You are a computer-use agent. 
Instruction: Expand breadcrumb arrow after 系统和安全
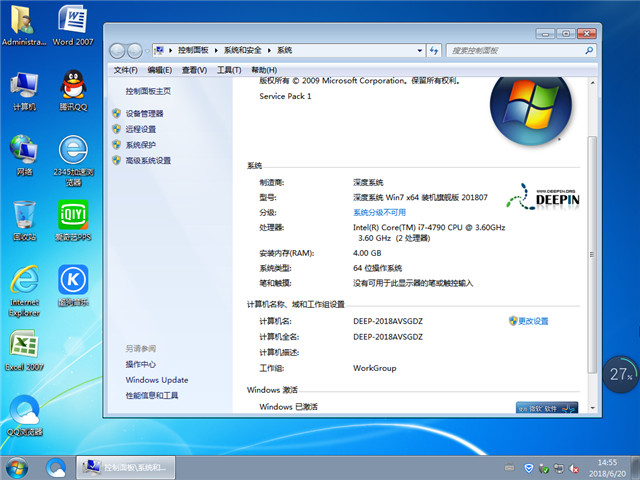269,51
